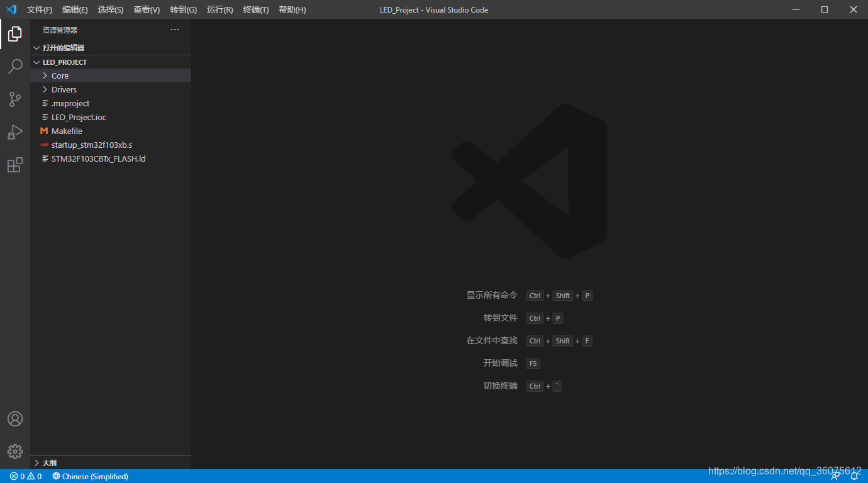The image size is (868, 483).
Task: Click the Chinese (Simplified) language status item
Action: click(91, 476)
